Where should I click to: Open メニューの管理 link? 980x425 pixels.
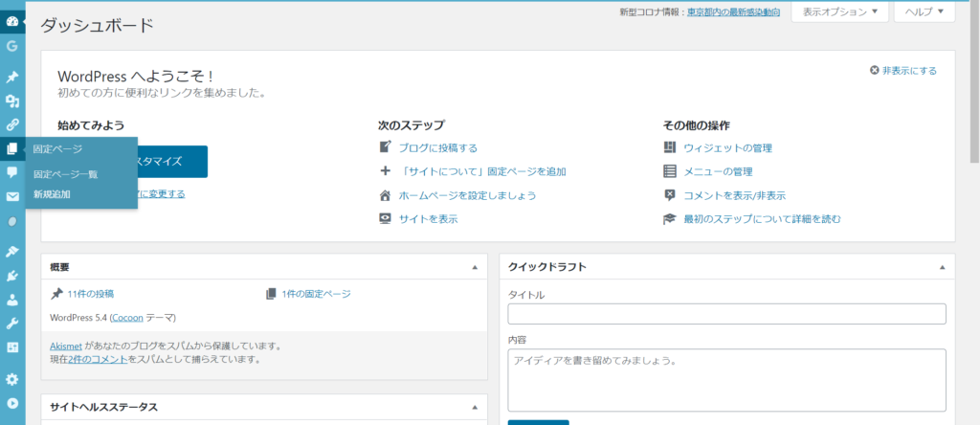(x=718, y=171)
